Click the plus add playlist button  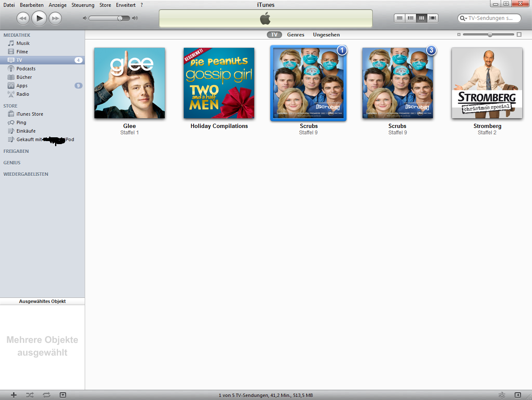point(14,395)
